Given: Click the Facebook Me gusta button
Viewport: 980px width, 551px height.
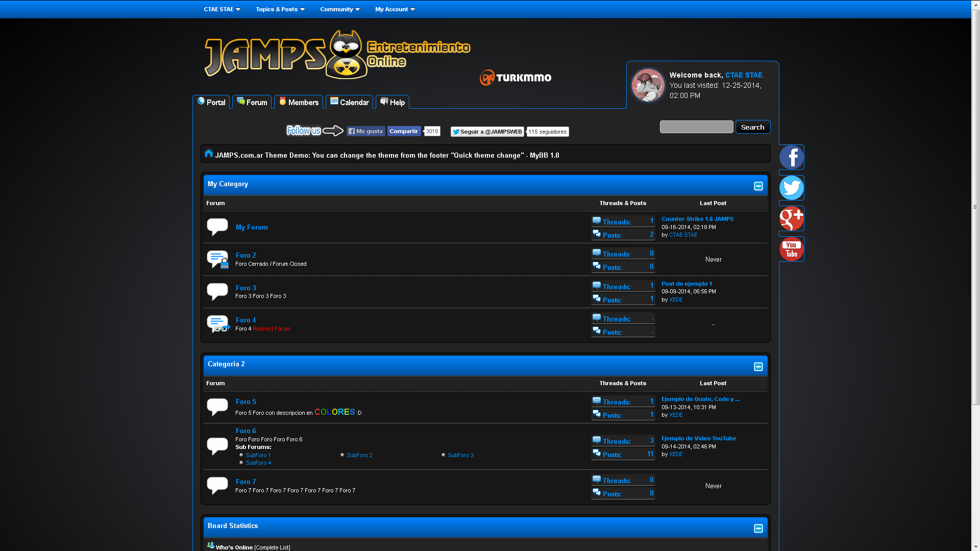Looking at the screenshot, I should 366,131.
